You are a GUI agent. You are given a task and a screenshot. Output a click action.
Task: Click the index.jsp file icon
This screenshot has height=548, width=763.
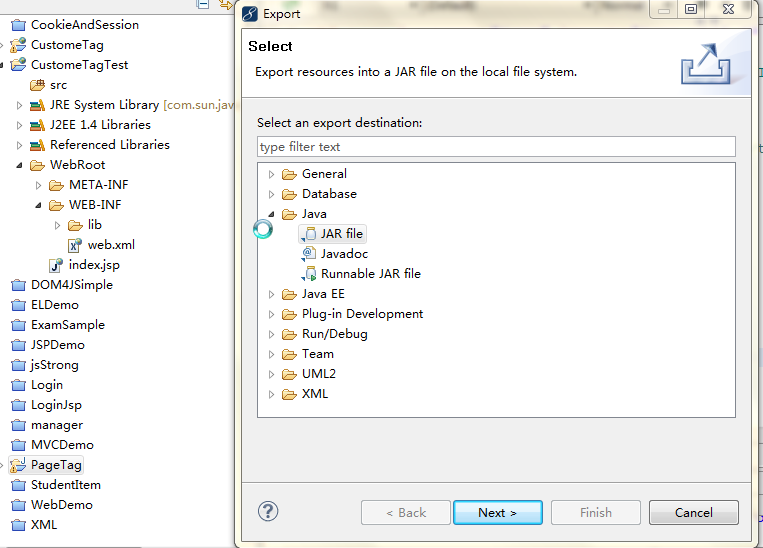click(56, 265)
